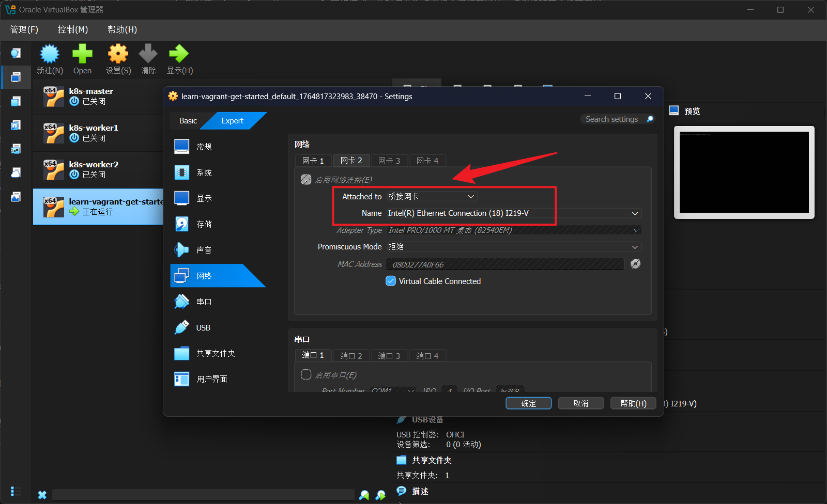Expand the Attached to 桥接网卡 dropdown
Image resolution: width=827 pixels, height=504 pixels.
click(432, 196)
